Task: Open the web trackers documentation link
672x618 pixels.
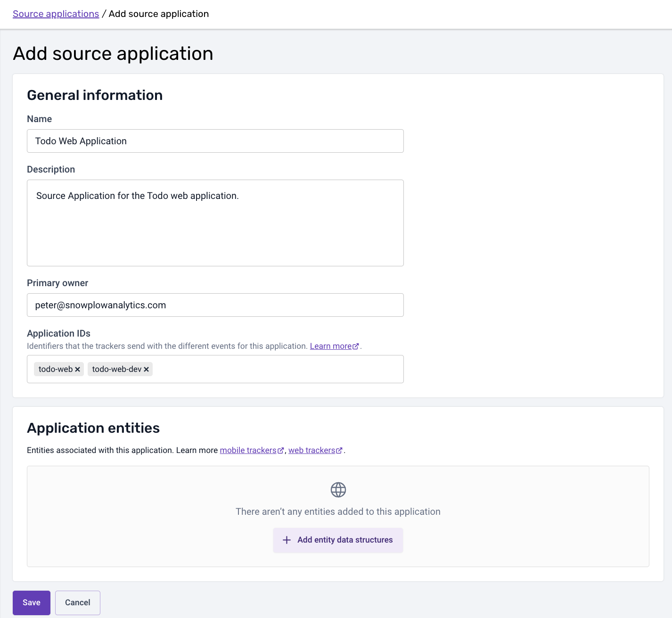Action: click(x=311, y=450)
